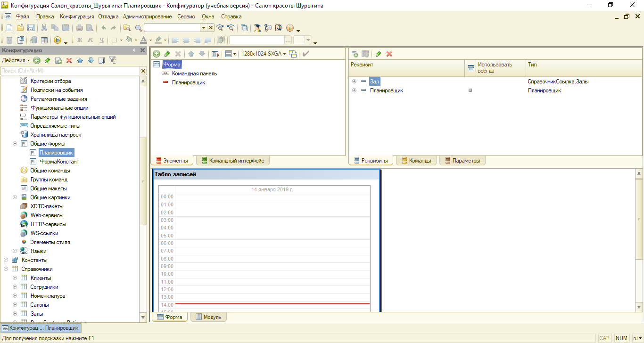Viewport: 644px width, 343px height.
Task: Click the subsystem filter funnel icon
Action: coord(113,60)
